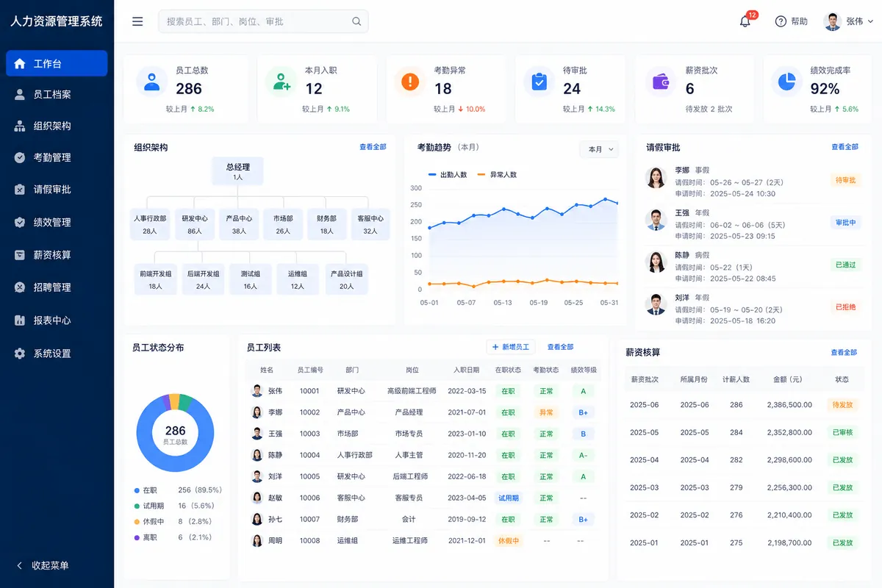Toggle the 异常人数 legend series
This screenshot has height=588, width=882.
(497, 175)
